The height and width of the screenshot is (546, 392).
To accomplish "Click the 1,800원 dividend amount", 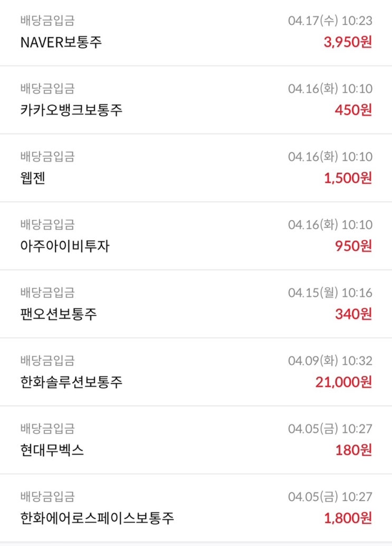I will [x=348, y=518].
